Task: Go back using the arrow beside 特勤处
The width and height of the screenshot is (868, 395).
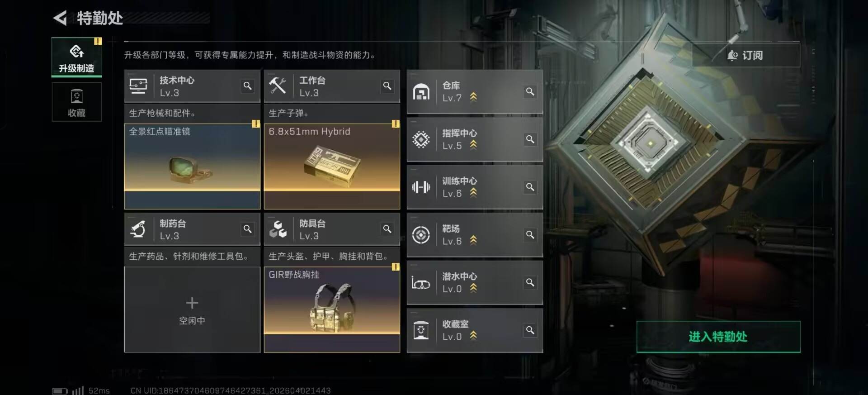Action: point(60,18)
